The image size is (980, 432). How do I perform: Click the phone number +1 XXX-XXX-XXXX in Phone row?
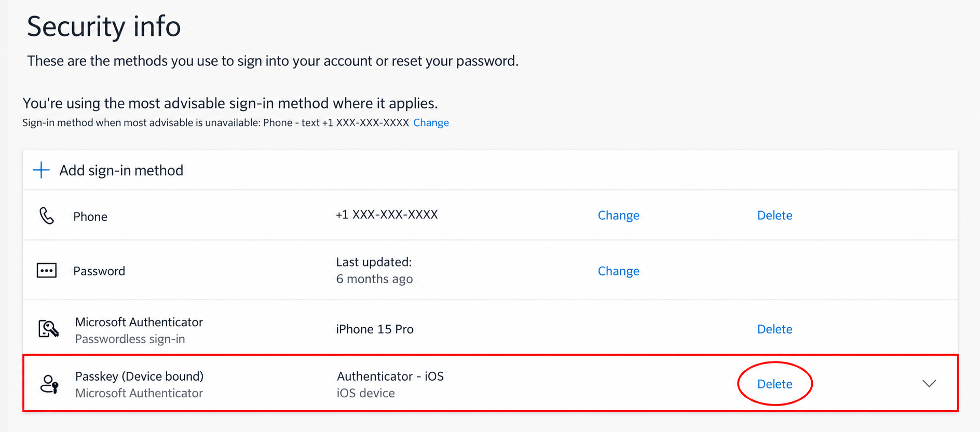tap(387, 215)
